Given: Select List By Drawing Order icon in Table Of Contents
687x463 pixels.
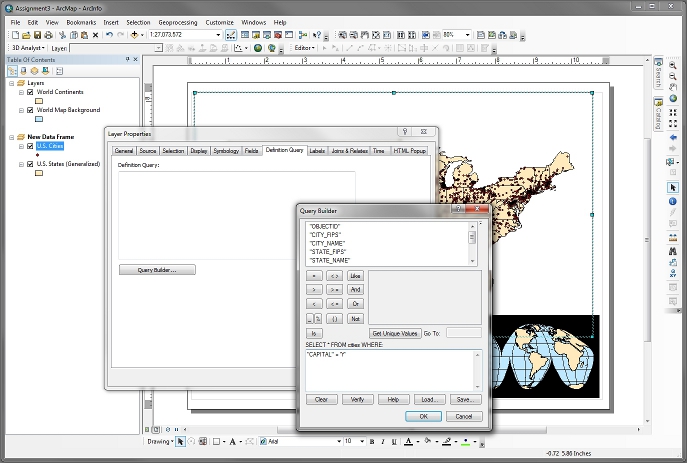Looking at the screenshot, I should point(12,71).
